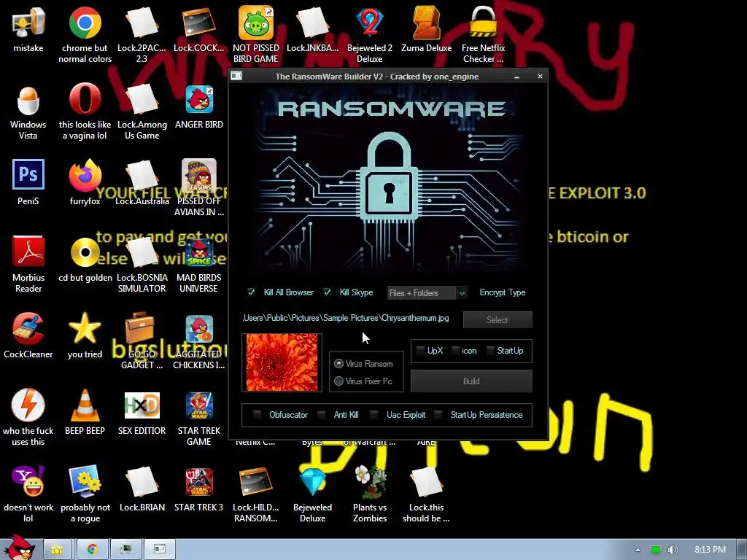The width and height of the screenshot is (747, 560).
Task: Click the volume speaker tray icon
Action: (x=673, y=550)
